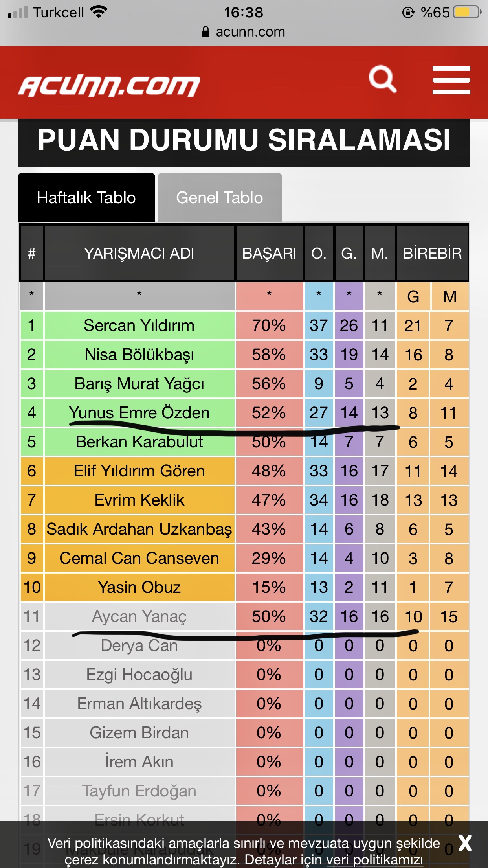Dismiss the data policy banner with X
This screenshot has width=488, height=868.
(465, 843)
